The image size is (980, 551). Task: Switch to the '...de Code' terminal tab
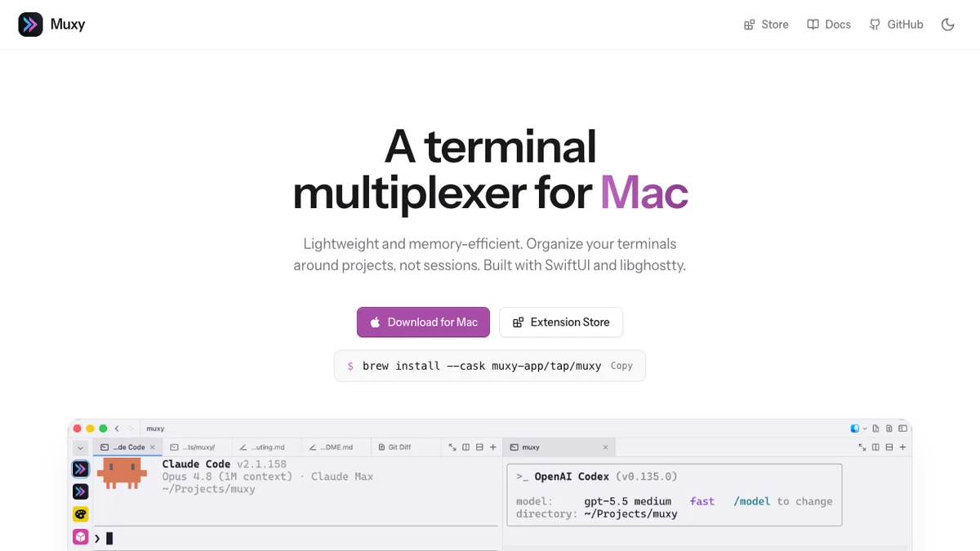tap(127, 447)
